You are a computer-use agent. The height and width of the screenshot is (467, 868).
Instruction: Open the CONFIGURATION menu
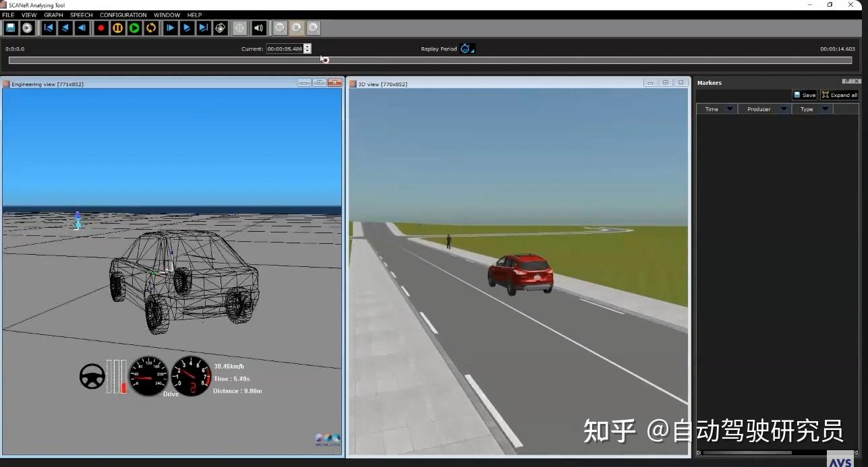123,15
